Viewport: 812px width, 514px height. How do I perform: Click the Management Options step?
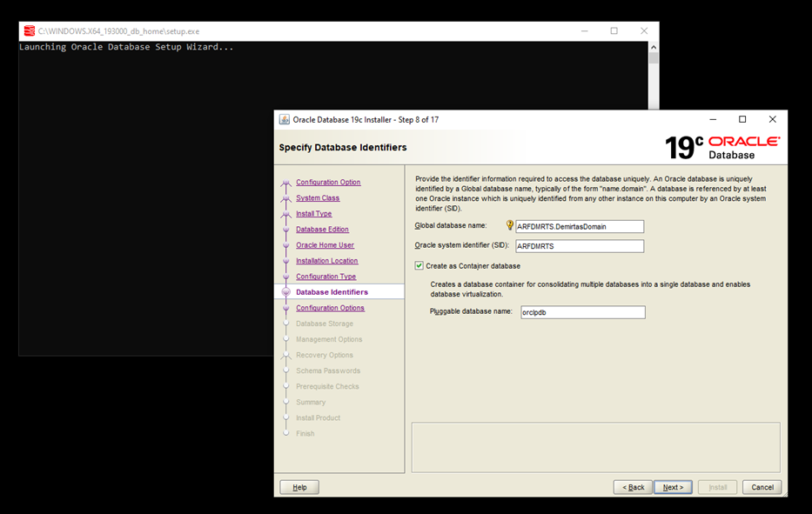coord(329,339)
